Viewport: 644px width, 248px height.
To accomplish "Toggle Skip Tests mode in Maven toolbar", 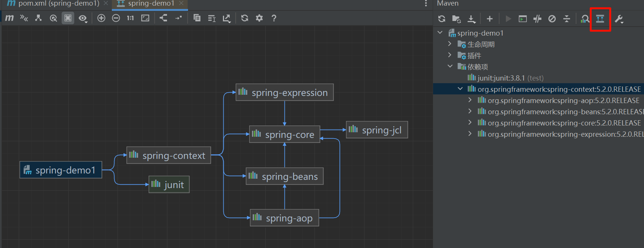I will [x=552, y=19].
